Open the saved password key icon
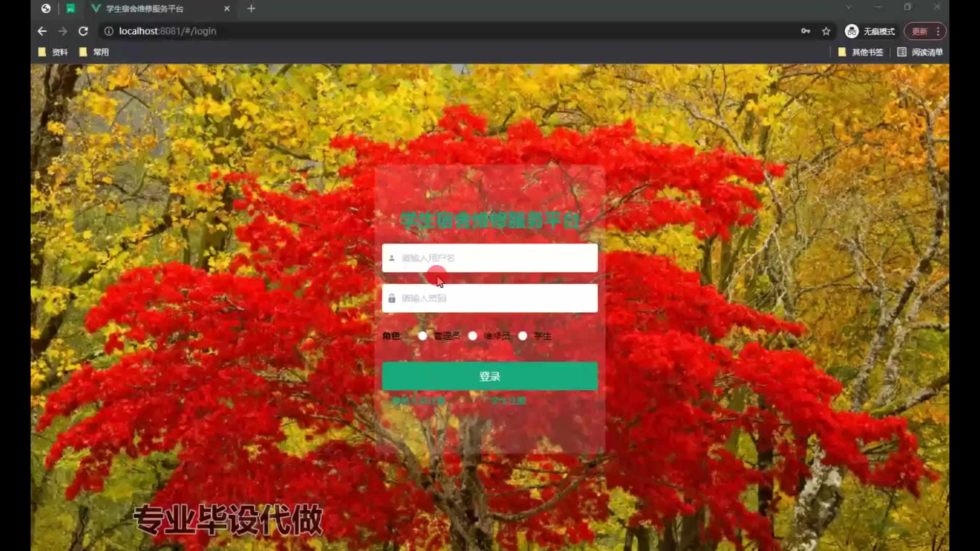 805,31
